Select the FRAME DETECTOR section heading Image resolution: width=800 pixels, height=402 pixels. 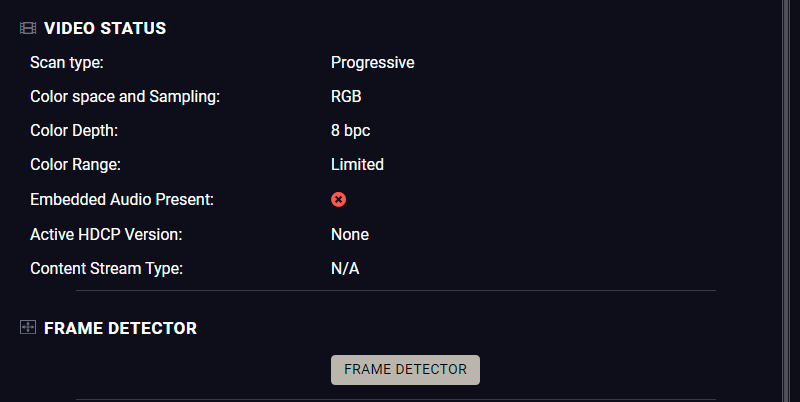point(120,328)
